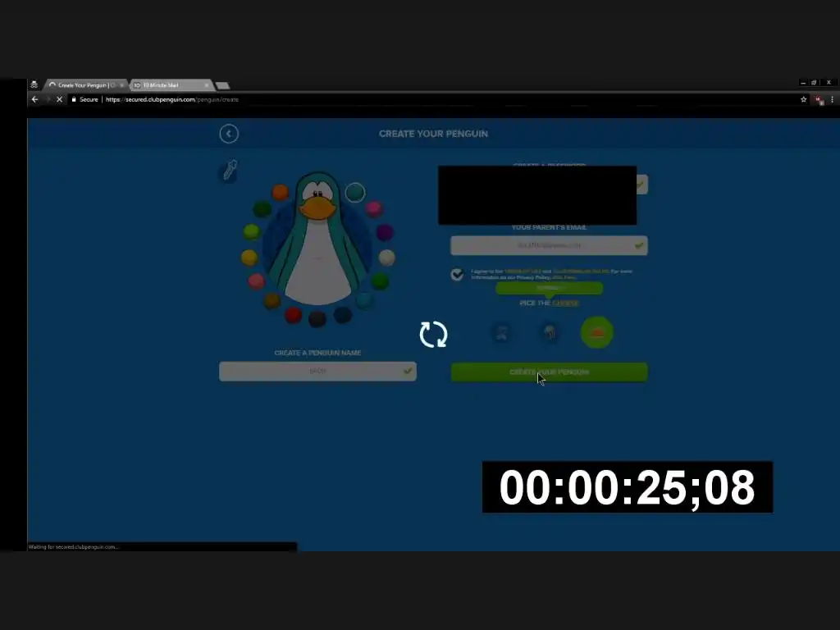Click the Secure padlock icon
This screenshot has width=840, height=630.
click(74, 99)
